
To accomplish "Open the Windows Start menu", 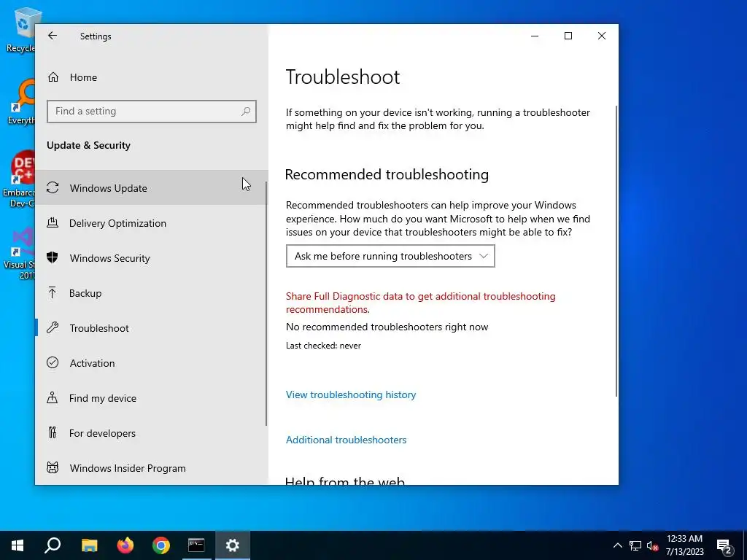I will point(18,545).
